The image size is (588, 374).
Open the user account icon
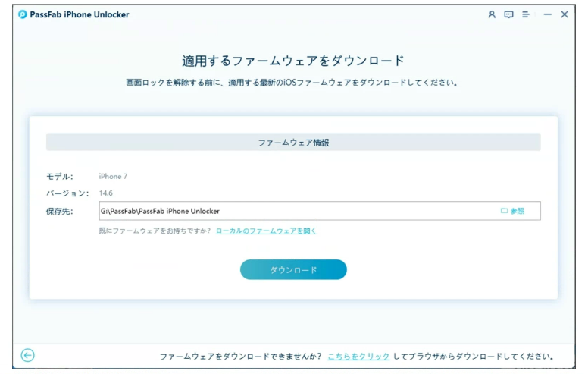click(x=492, y=14)
